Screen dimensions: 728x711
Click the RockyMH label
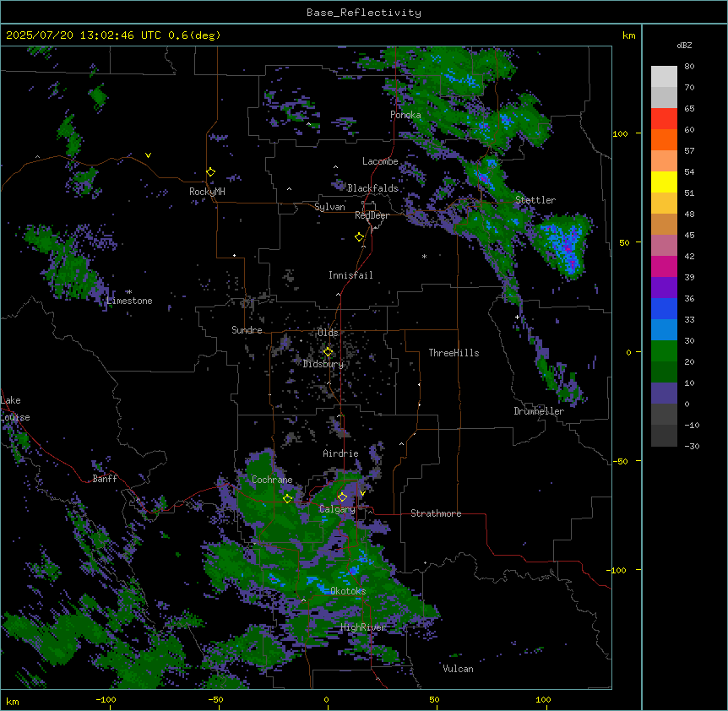point(207,192)
